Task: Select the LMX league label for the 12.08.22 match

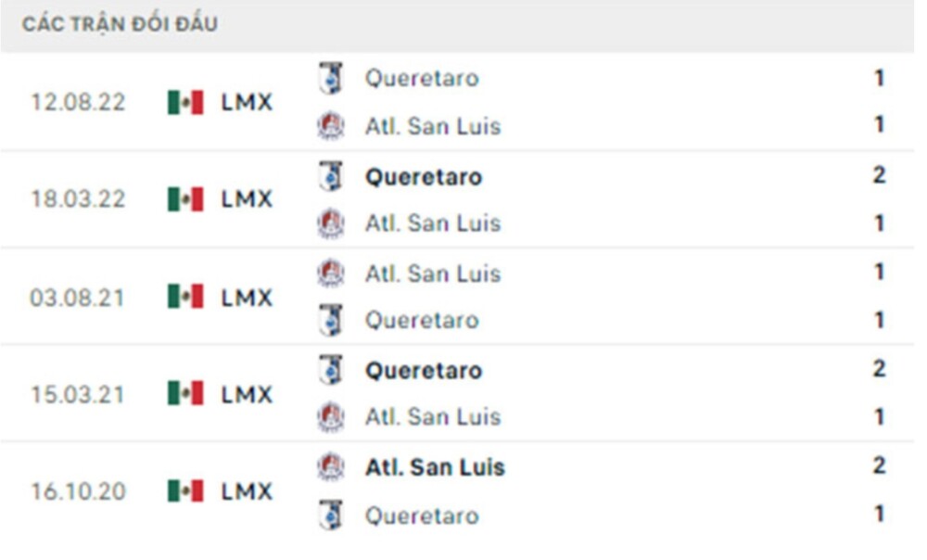Action: 247,103
